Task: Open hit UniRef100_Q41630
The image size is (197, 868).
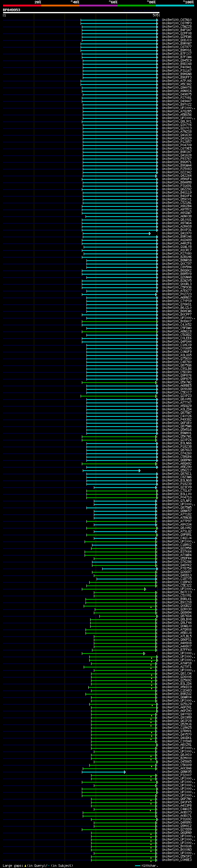Action: [176, 135]
